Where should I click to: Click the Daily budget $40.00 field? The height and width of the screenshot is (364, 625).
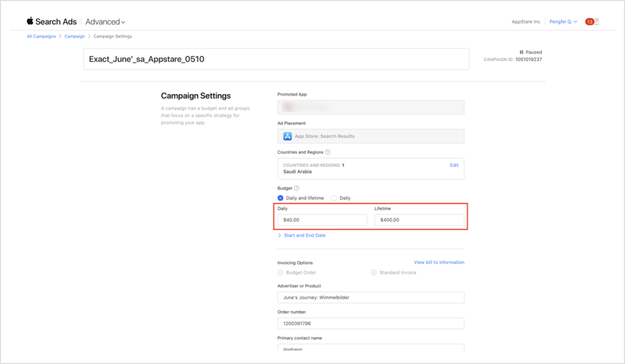(322, 220)
